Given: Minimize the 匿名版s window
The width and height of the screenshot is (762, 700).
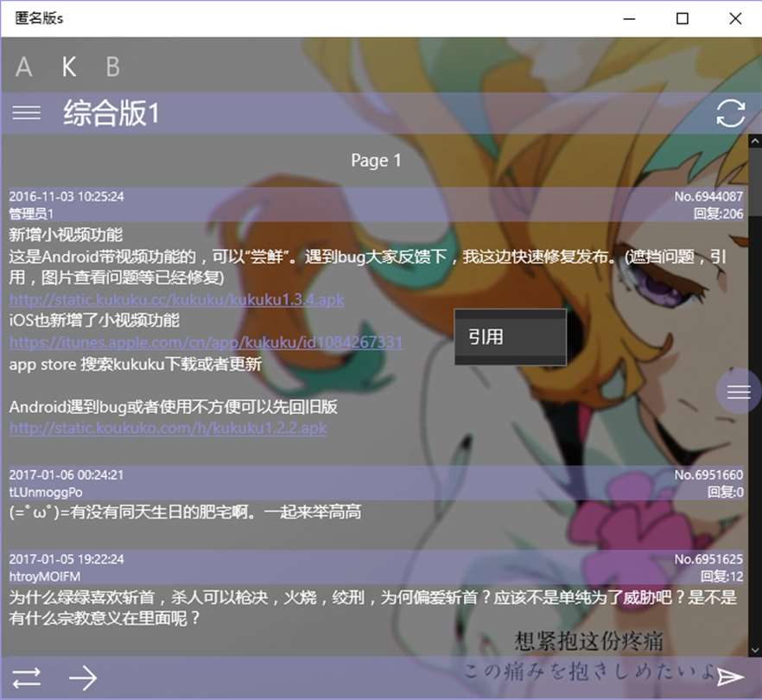Looking at the screenshot, I should pyautogui.click(x=629, y=18).
